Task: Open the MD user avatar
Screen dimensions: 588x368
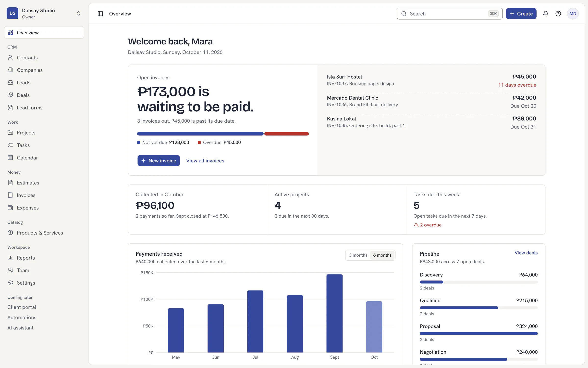Action: pos(573,14)
